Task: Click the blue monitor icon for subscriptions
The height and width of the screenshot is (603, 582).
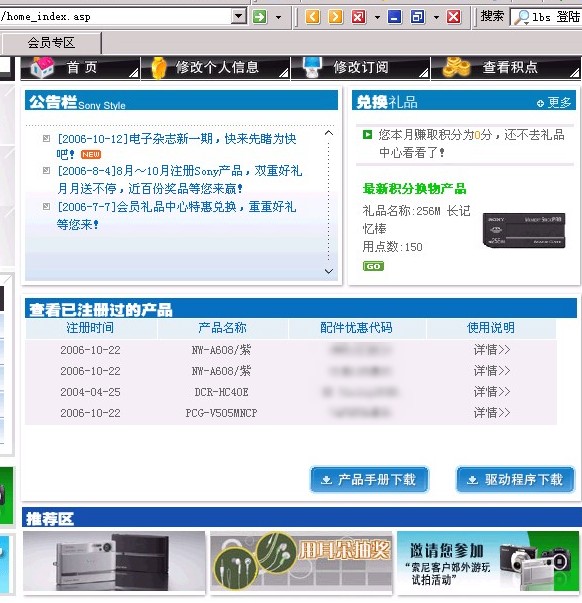Action: [312, 67]
